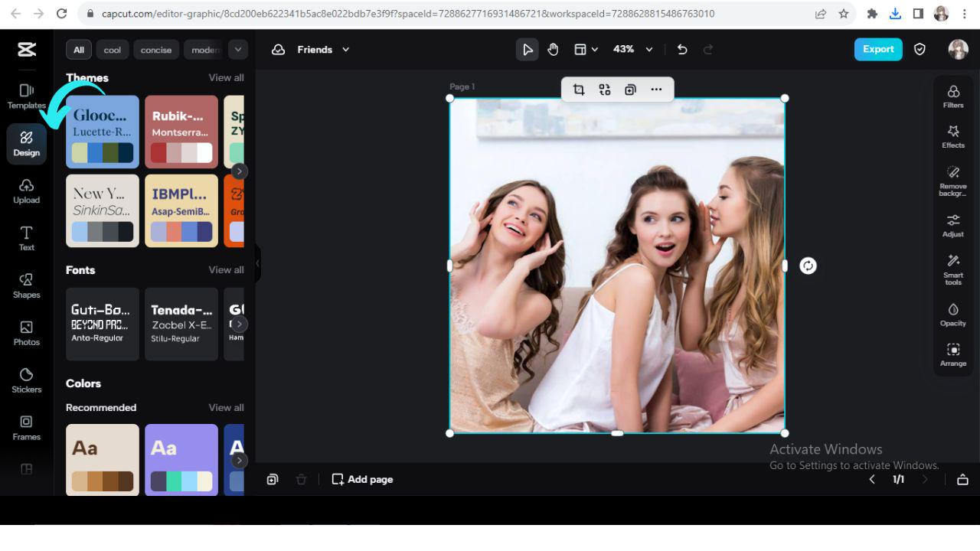The height and width of the screenshot is (551, 980).
Task: Toggle the 'cool' theme filter chip
Action: point(112,49)
